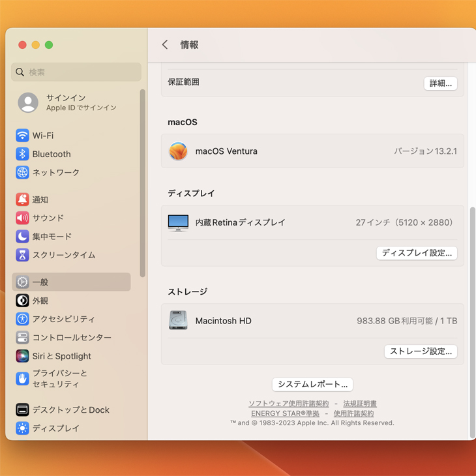Open 使用許諾契約 link
Screen dimensions: 476x476
(x=353, y=413)
